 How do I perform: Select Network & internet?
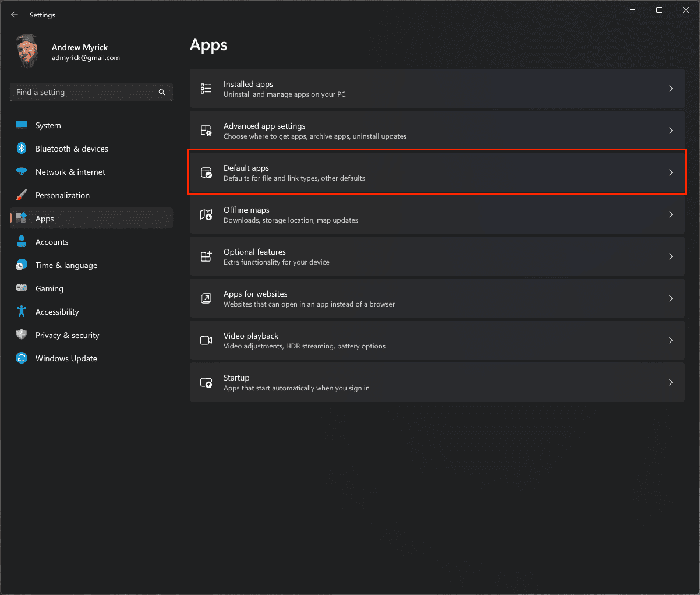click(91, 172)
